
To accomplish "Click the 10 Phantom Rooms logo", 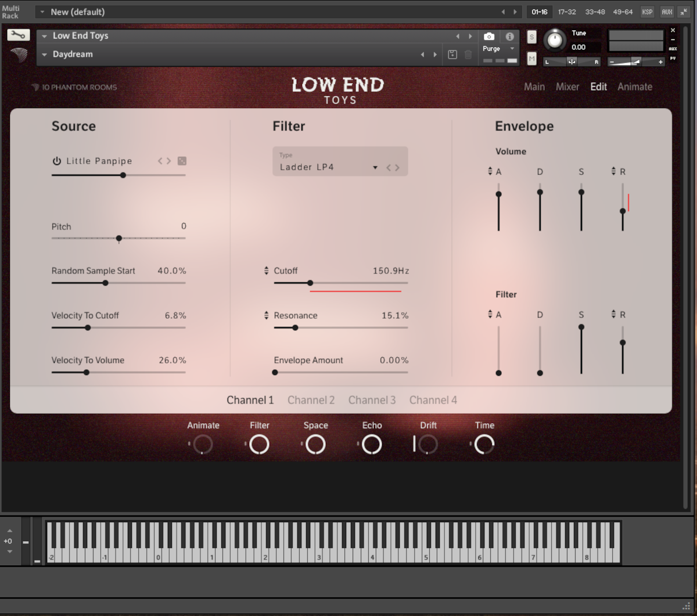I will pyautogui.click(x=74, y=87).
